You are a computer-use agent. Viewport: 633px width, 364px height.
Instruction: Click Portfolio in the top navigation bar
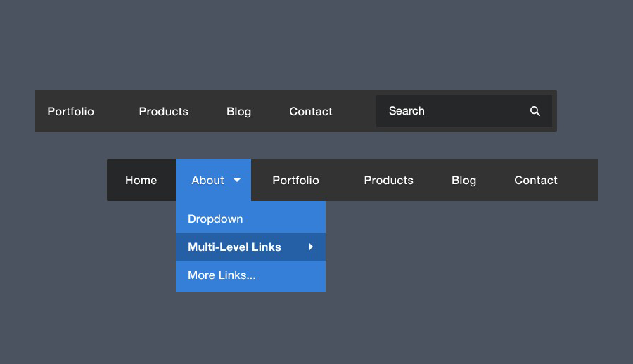point(70,112)
